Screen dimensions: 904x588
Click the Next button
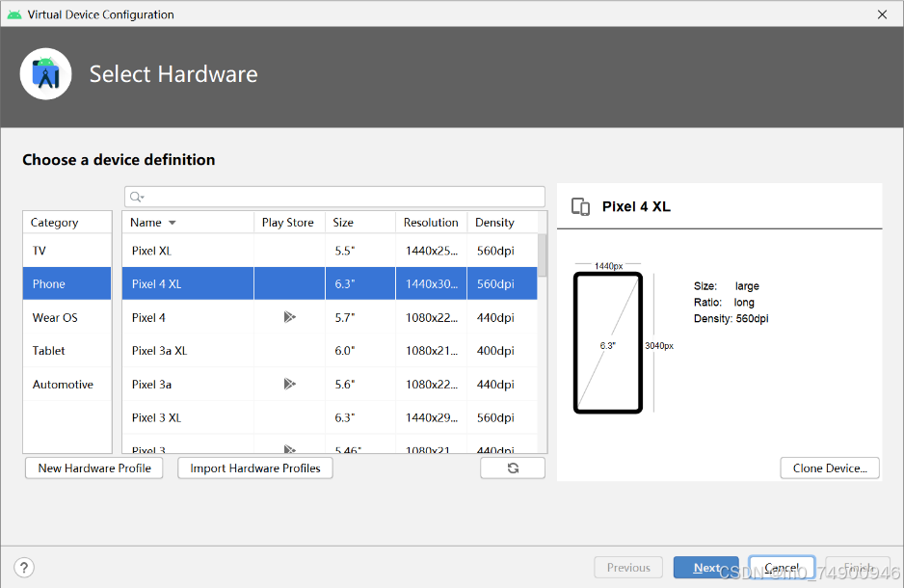click(705, 568)
